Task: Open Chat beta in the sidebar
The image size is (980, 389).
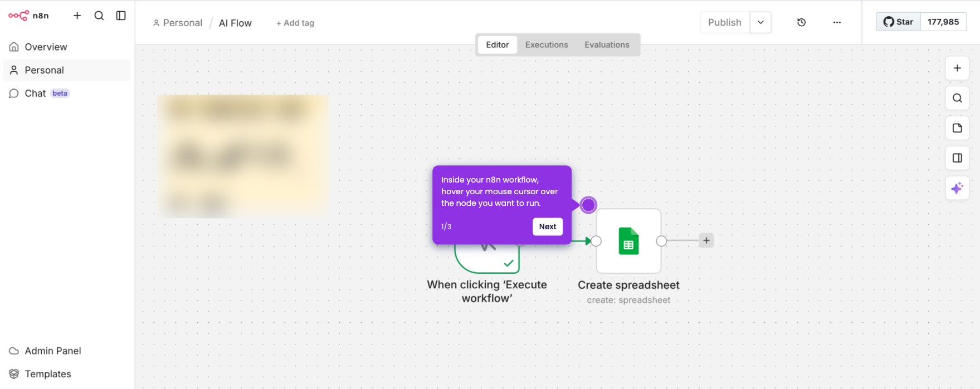Action: [x=67, y=93]
